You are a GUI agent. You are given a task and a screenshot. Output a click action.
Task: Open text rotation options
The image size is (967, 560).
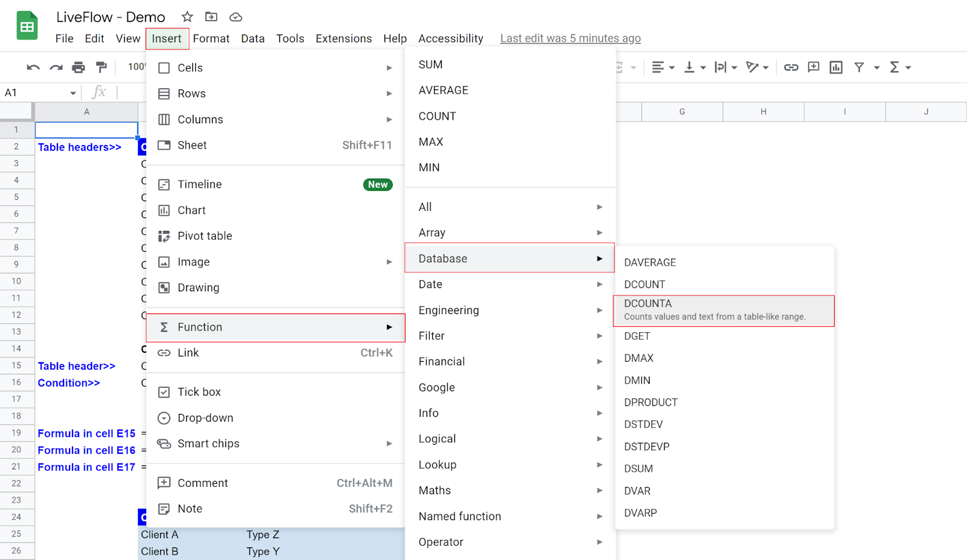757,67
